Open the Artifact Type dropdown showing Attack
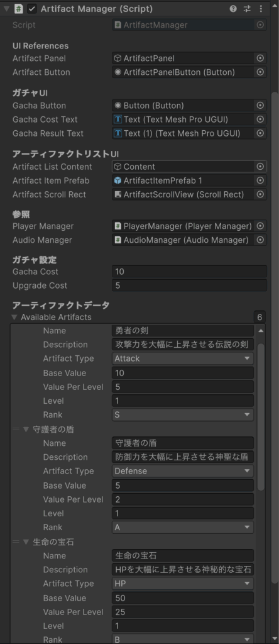The width and height of the screenshot is (279, 644). click(183, 358)
